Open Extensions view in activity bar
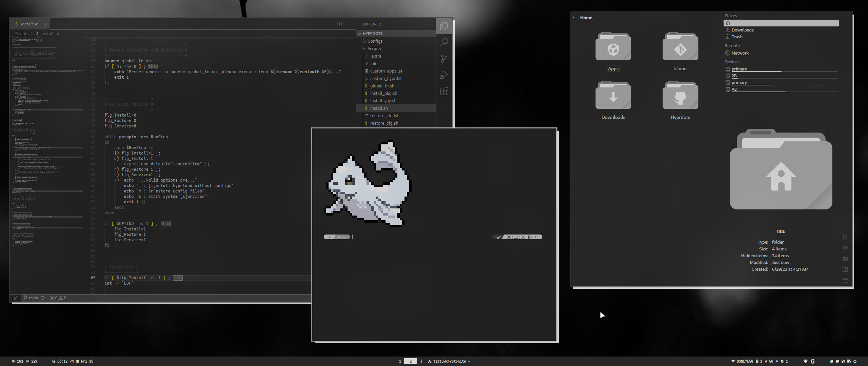 444,91
